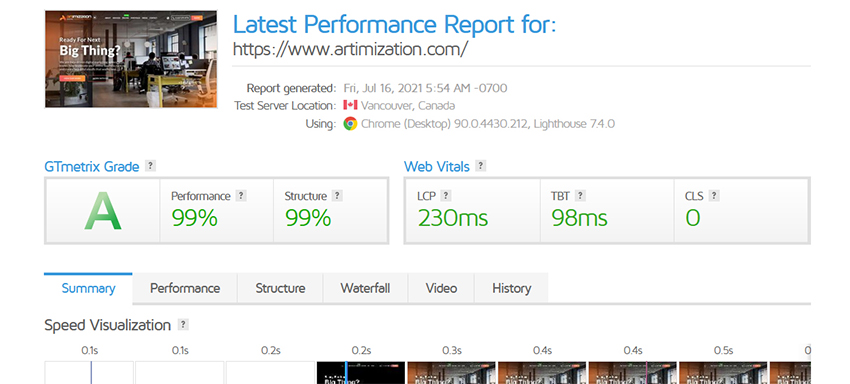Click the grade A letter box

(x=103, y=210)
